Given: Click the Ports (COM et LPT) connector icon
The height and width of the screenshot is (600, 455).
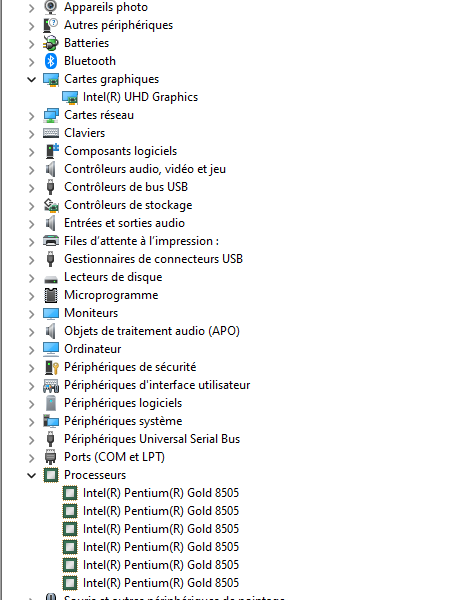Looking at the screenshot, I should pos(51,457).
